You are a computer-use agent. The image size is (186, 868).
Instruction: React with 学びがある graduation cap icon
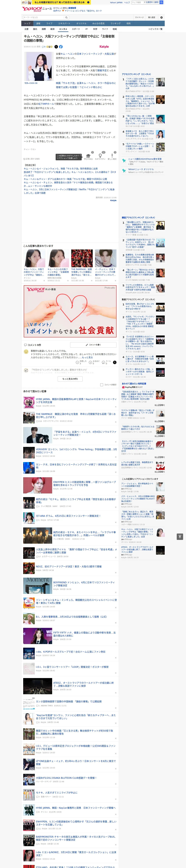click(x=89, y=156)
